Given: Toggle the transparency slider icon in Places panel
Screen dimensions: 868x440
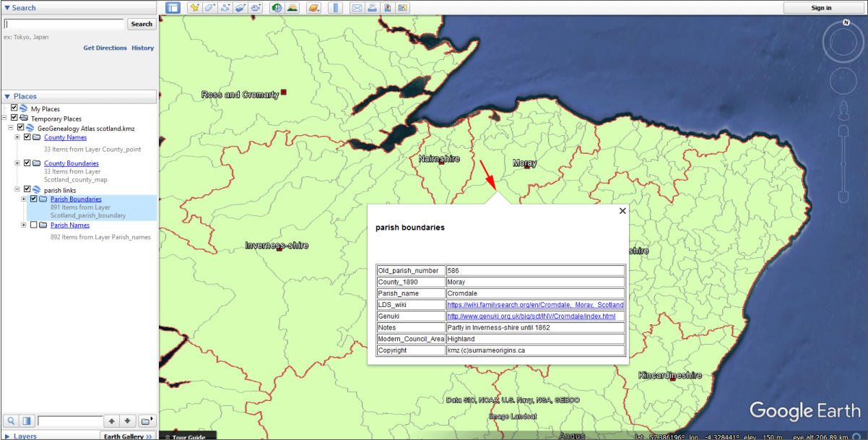Looking at the screenshot, I should pos(27,420).
